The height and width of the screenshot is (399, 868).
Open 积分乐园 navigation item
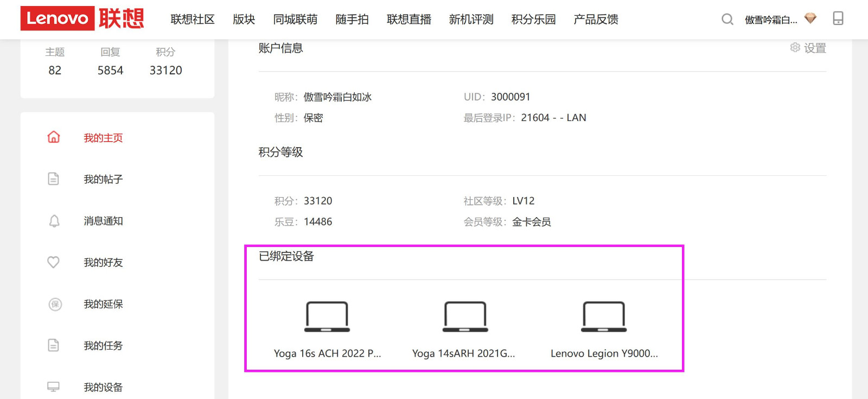coord(534,20)
